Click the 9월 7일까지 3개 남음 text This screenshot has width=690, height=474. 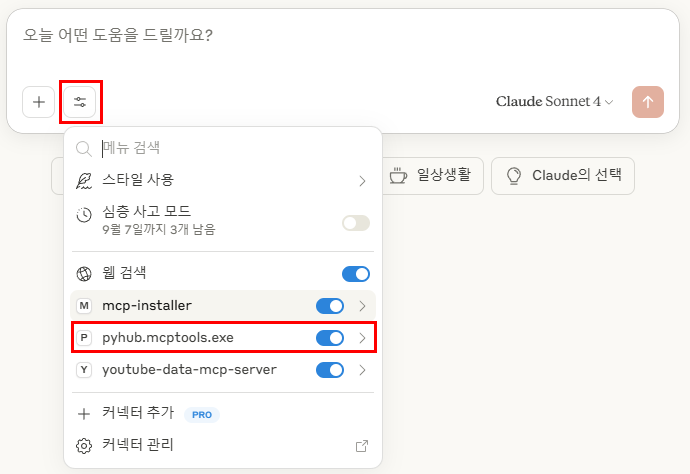[x=158, y=229]
